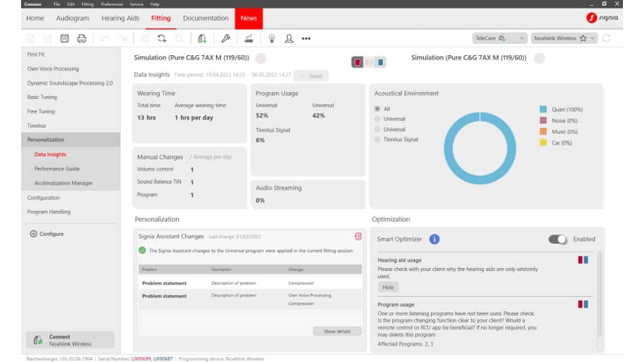Click the Hide button under Hearing aid usage
The image size is (644, 362).
click(x=388, y=287)
